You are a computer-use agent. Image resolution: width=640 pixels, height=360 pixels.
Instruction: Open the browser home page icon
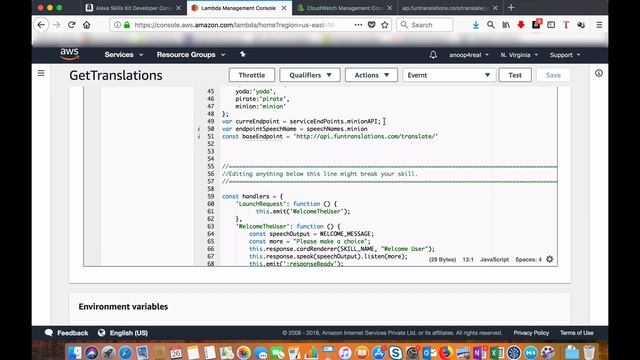click(87, 25)
